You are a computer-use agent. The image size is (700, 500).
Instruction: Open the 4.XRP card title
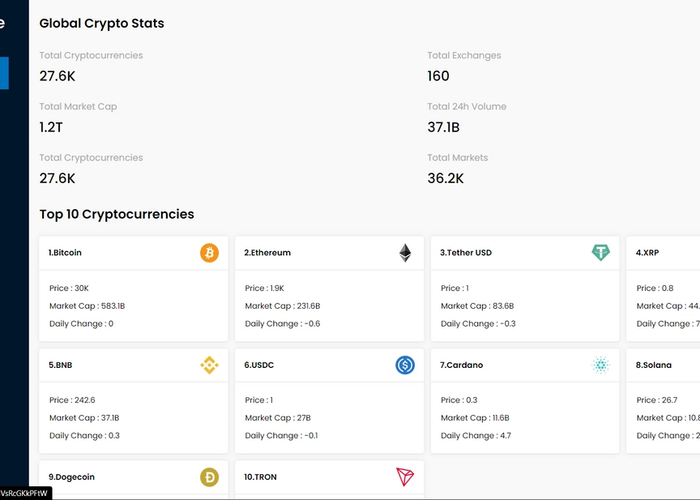click(647, 253)
